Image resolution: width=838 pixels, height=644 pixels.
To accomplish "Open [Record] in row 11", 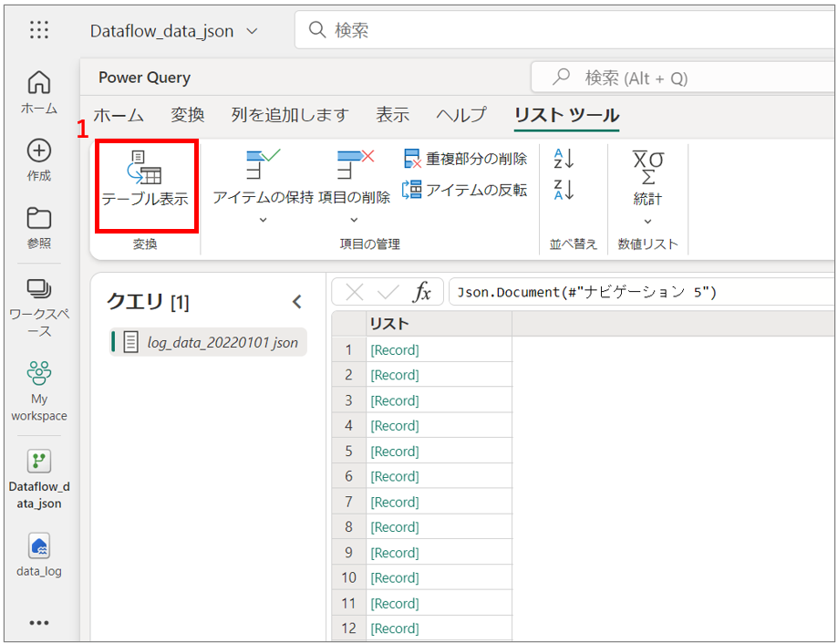I will click(395, 604).
